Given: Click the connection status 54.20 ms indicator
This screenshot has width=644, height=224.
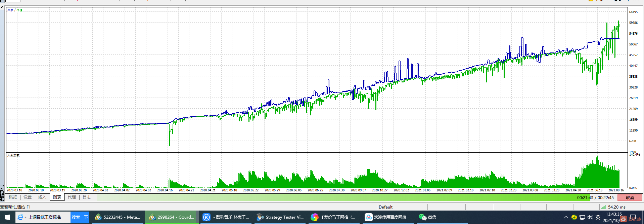Looking at the screenshot, I should pyautogui.click(x=613, y=207).
